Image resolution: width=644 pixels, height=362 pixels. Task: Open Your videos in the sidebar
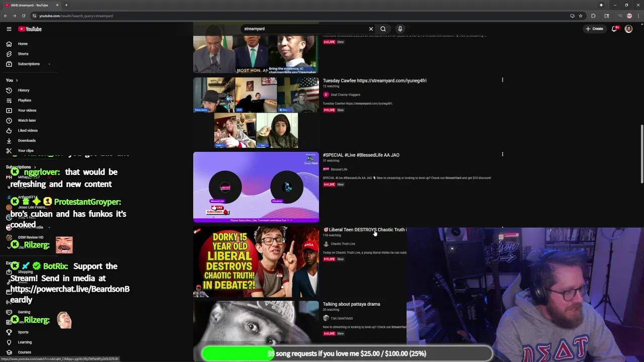pos(27,110)
